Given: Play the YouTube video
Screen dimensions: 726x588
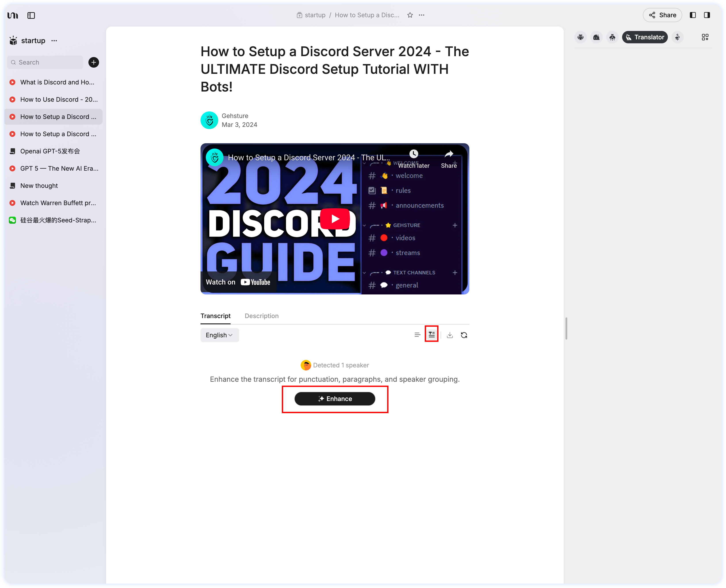Looking at the screenshot, I should tap(335, 219).
